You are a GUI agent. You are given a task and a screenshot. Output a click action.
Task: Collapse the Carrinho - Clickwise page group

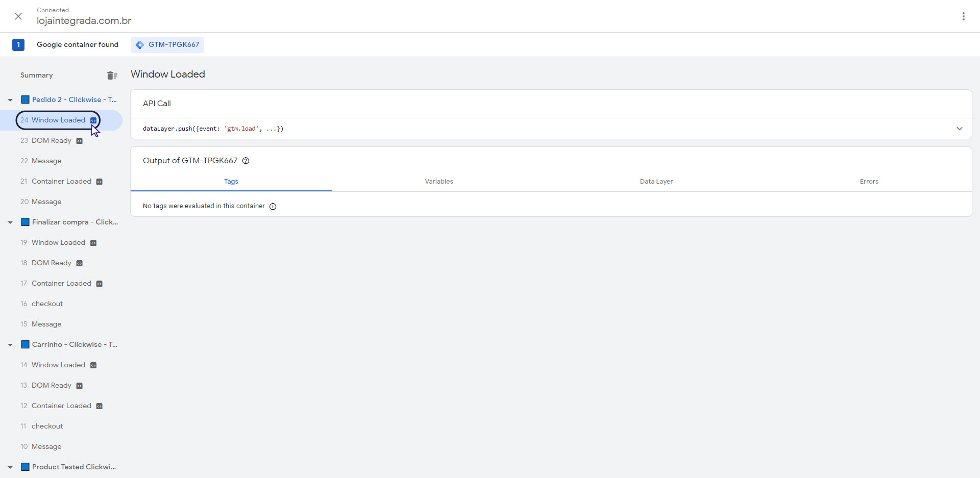point(10,345)
